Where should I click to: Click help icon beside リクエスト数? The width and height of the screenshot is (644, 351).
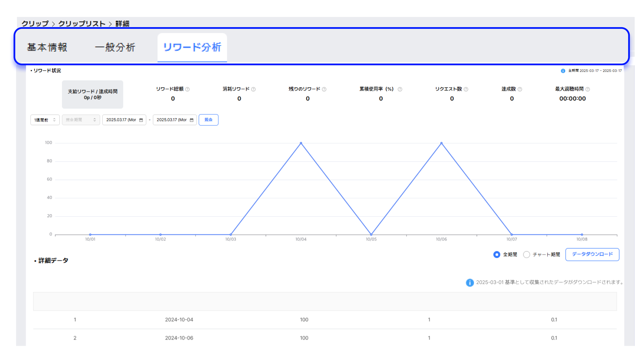466,89
